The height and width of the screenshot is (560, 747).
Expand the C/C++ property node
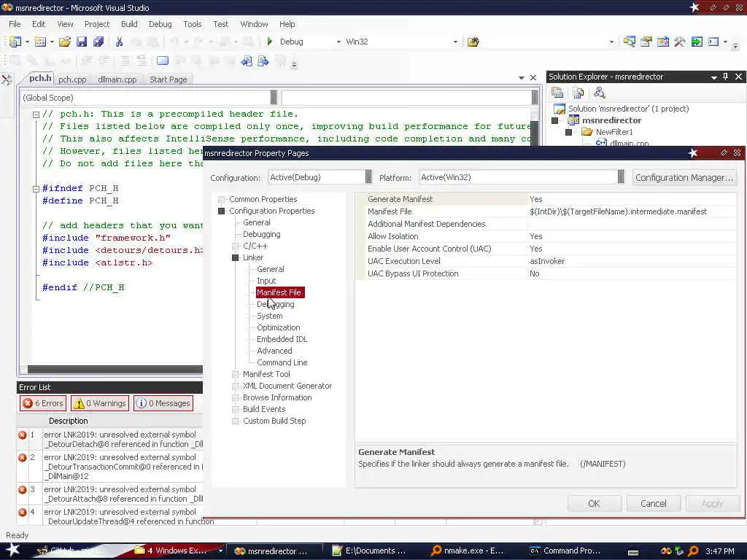click(x=236, y=246)
